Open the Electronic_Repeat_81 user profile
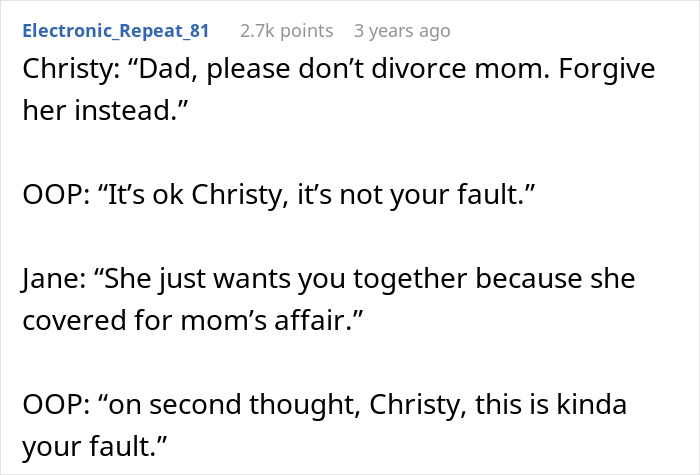 (x=115, y=31)
